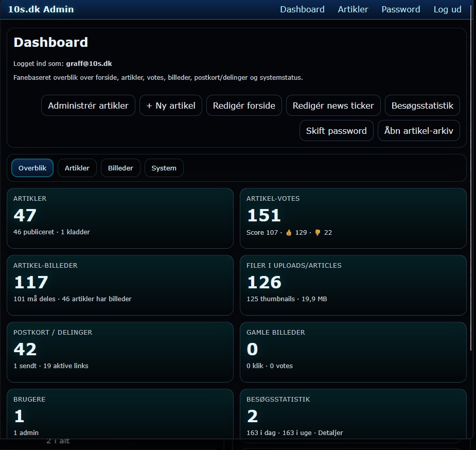Open Password page in top navigation
This screenshot has width=476, height=450.
pos(401,9)
